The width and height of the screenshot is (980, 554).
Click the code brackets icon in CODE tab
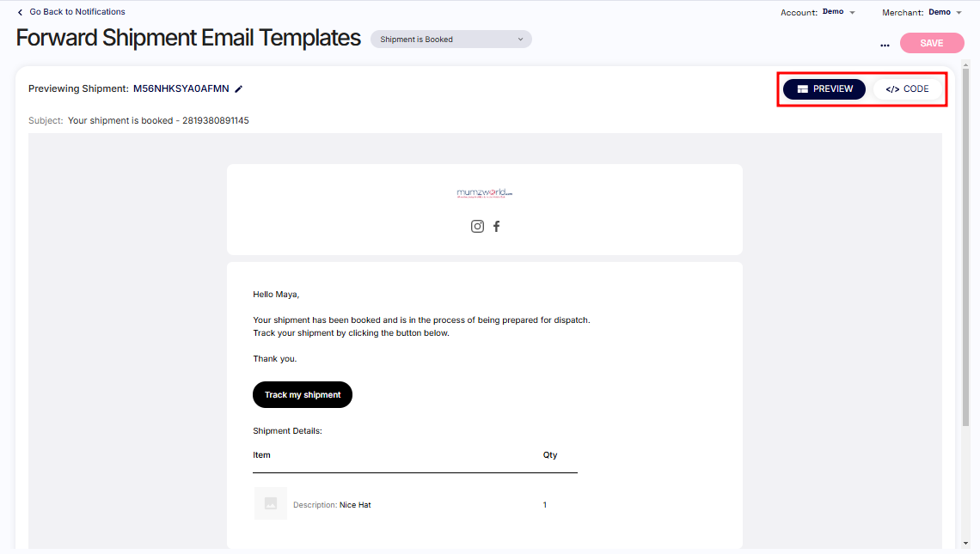pos(892,89)
